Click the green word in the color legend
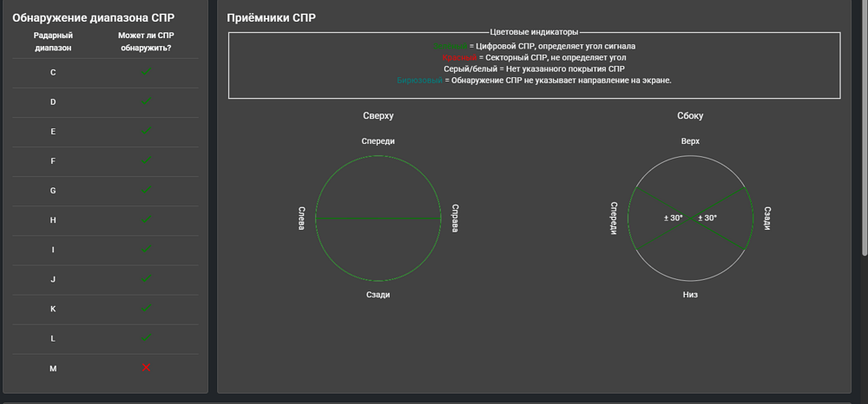868x404 pixels. (x=450, y=46)
